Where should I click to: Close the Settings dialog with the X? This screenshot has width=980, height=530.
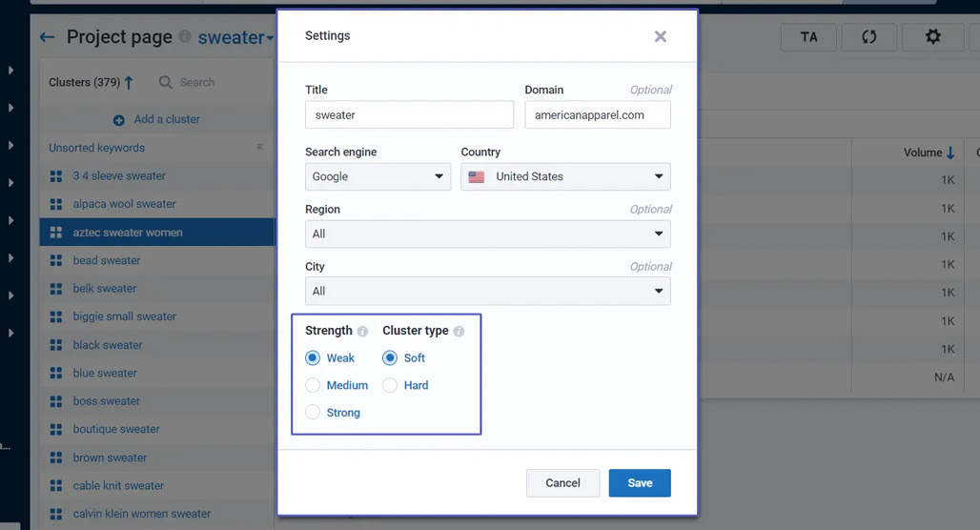pyautogui.click(x=660, y=36)
